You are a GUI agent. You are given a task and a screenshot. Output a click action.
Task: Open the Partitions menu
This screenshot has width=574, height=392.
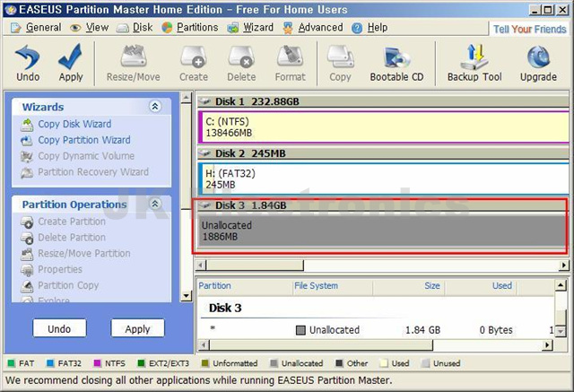click(190, 28)
